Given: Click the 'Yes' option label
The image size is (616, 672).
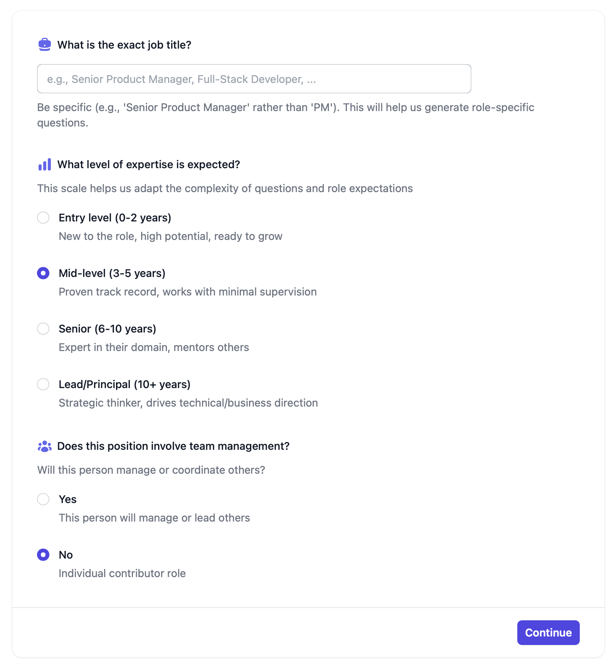Looking at the screenshot, I should coord(67,499).
